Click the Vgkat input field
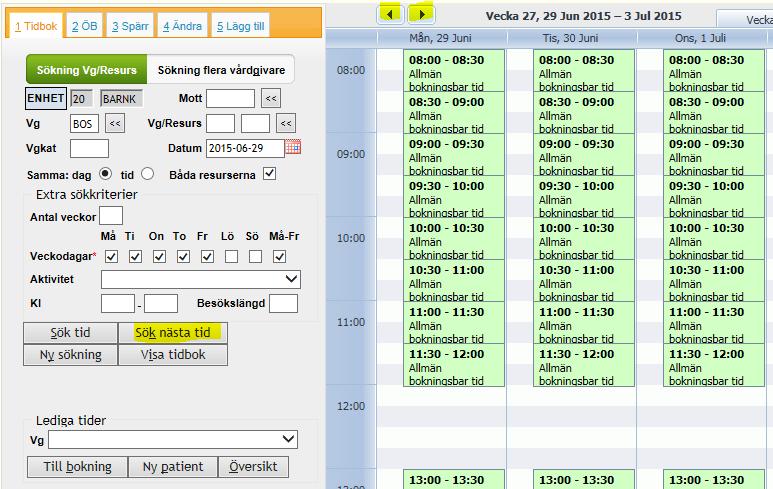773x489 pixels. pyautogui.click(x=89, y=148)
